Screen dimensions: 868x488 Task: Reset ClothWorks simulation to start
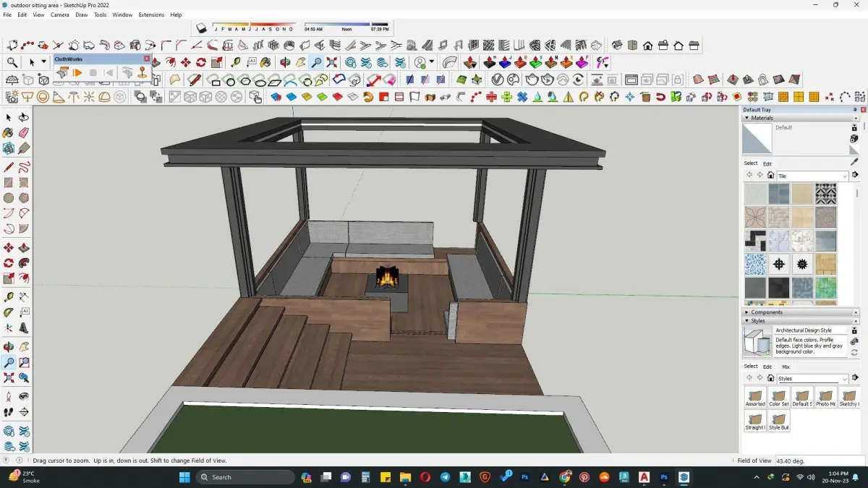pos(109,72)
